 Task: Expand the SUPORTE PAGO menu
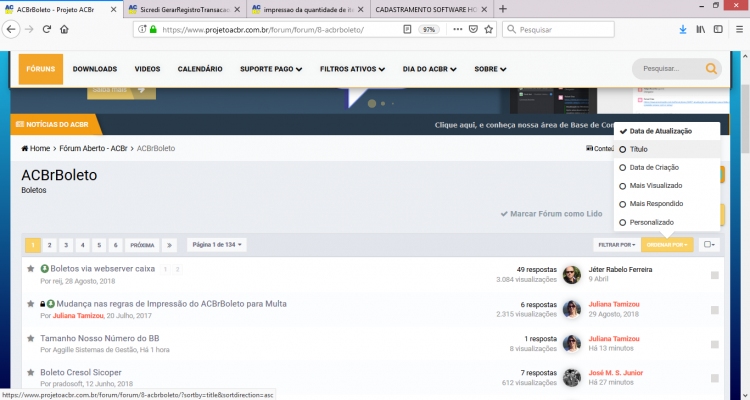coord(271,69)
